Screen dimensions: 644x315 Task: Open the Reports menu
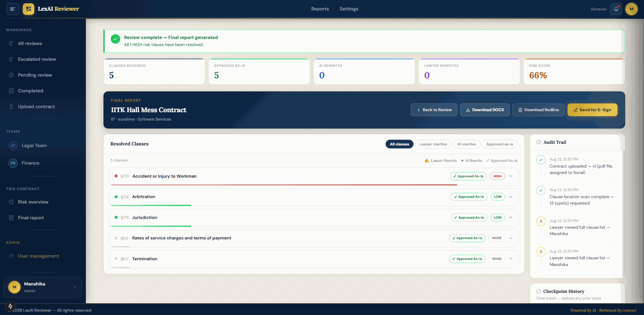(320, 9)
